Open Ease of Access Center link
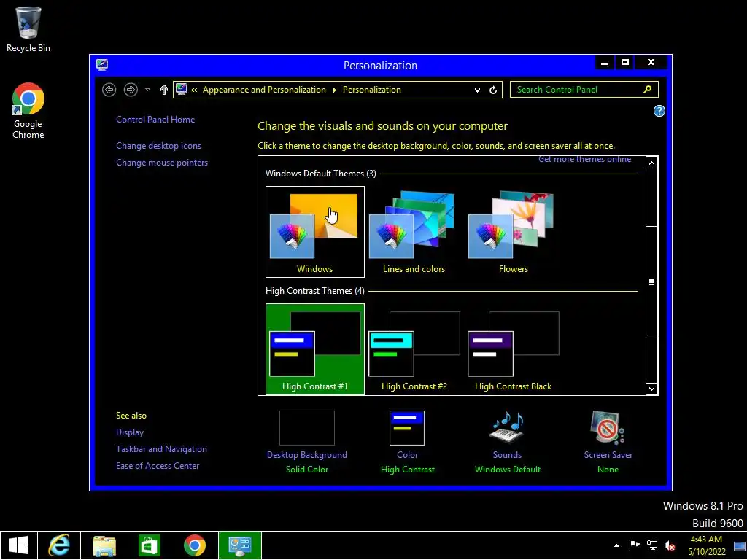 coord(158,466)
